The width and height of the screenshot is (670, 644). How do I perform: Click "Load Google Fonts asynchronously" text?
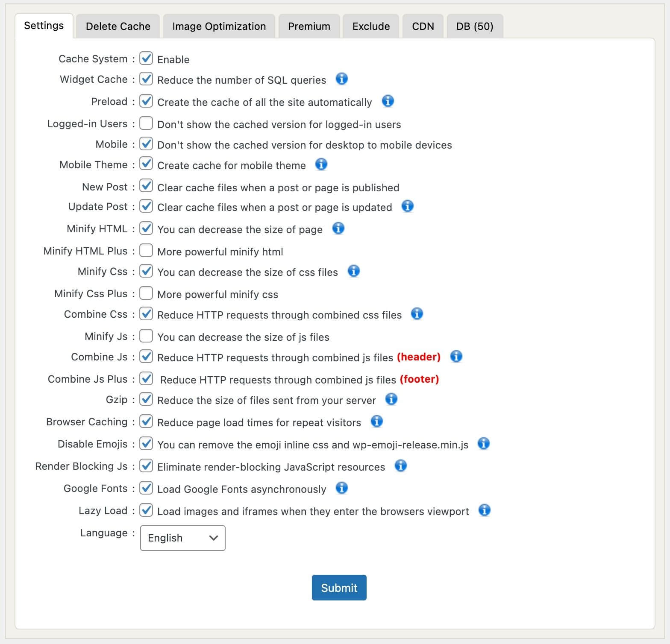tap(241, 489)
